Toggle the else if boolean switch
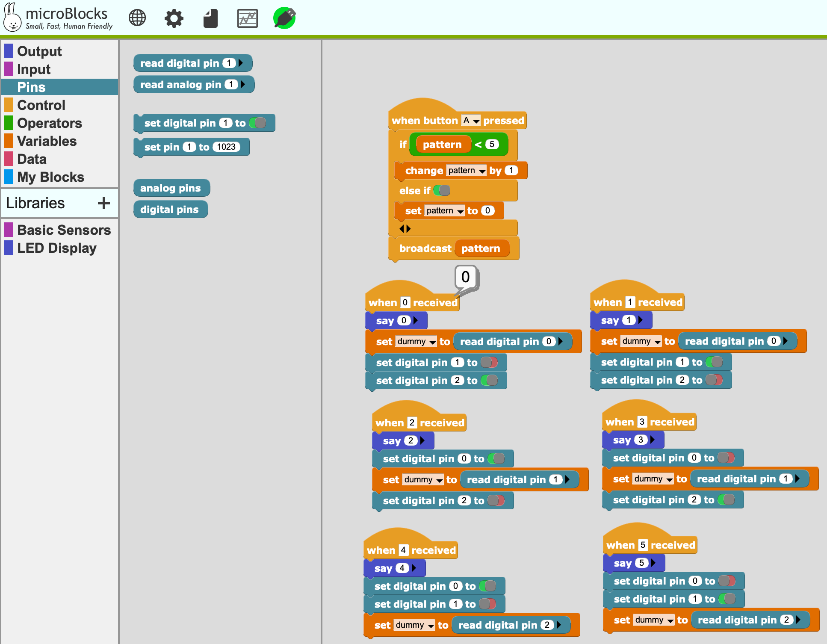This screenshot has height=644, width=827. [x=442, y=190]
